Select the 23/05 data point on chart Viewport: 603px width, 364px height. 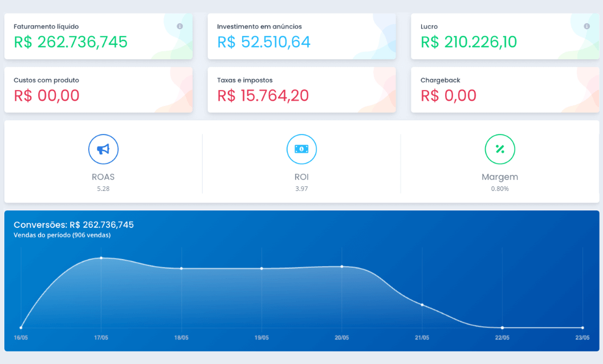pos(582,328)
